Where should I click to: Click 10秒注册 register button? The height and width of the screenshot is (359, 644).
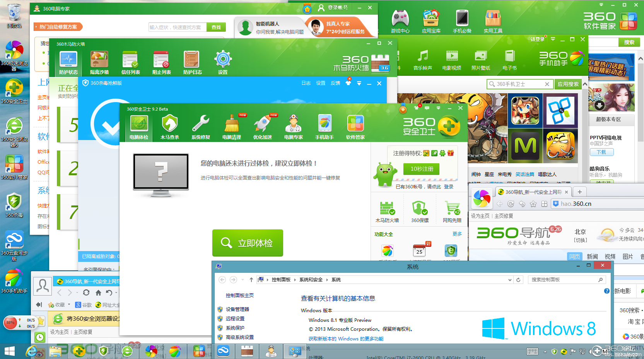tap(422, 169)
